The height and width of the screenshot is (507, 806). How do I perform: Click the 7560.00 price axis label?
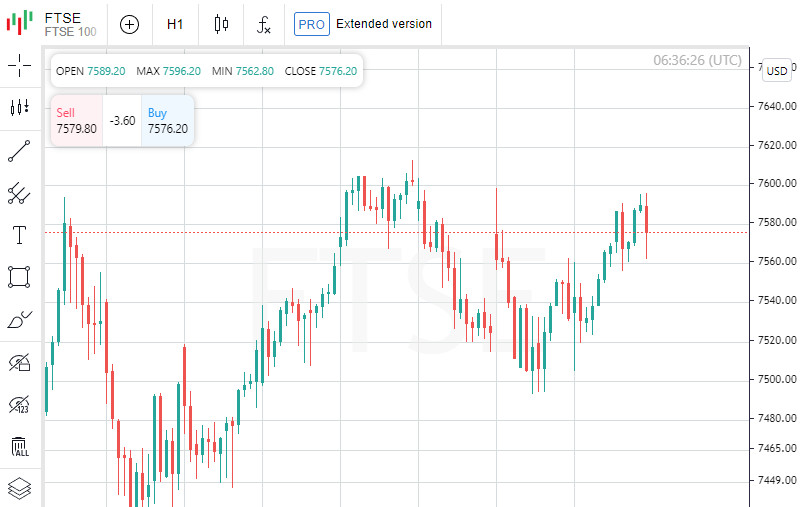777,261
